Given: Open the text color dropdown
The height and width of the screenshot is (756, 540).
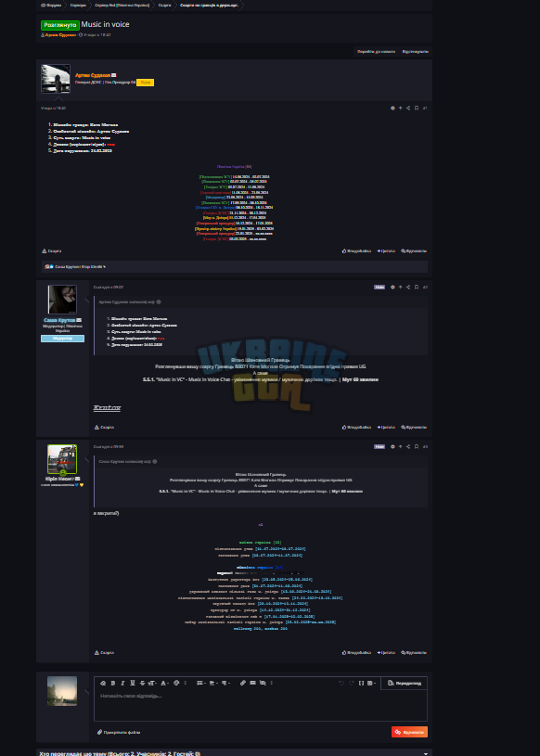Looking at the screenshot, I should 165,683.
